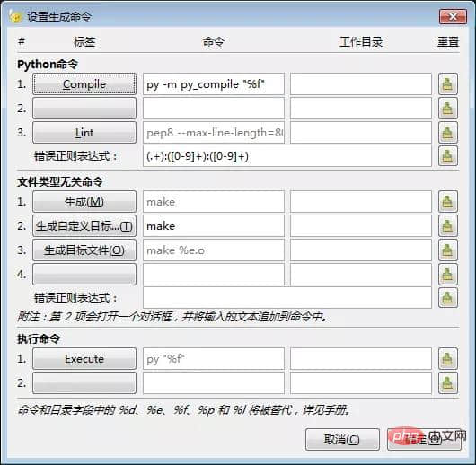Click the clear icon next to 生成(M) row
Viewport: 476px width, 465px height.
click(448, 202)
